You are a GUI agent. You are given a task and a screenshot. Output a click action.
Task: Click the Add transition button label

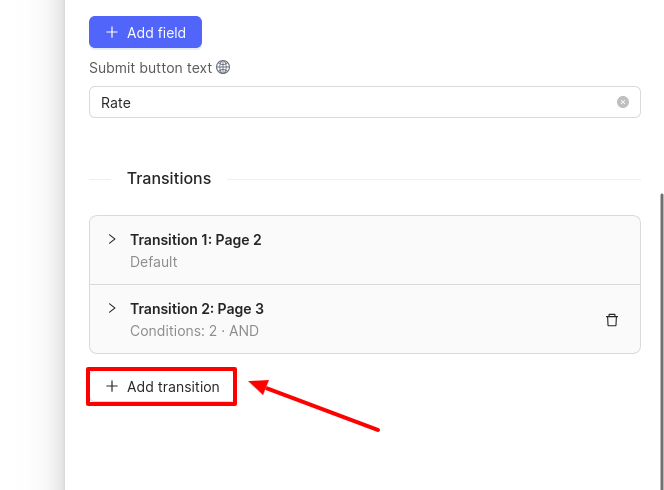click(x=173, y=387)
